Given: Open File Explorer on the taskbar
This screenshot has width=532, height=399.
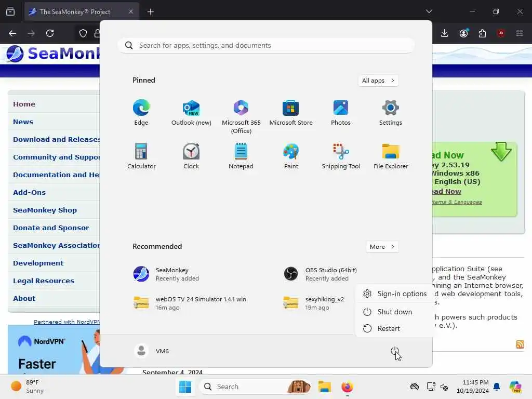Looking at the screenshot, I should click(324, 387).
